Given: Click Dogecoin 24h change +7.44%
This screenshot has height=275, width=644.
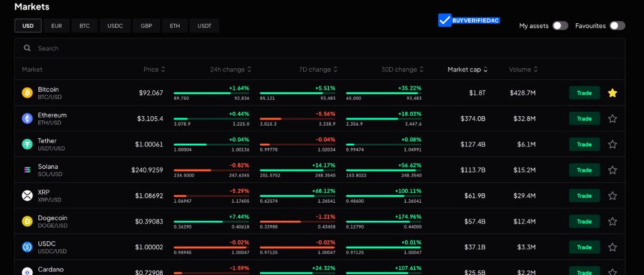Looking at the screenshot, I should coord(239,217).
